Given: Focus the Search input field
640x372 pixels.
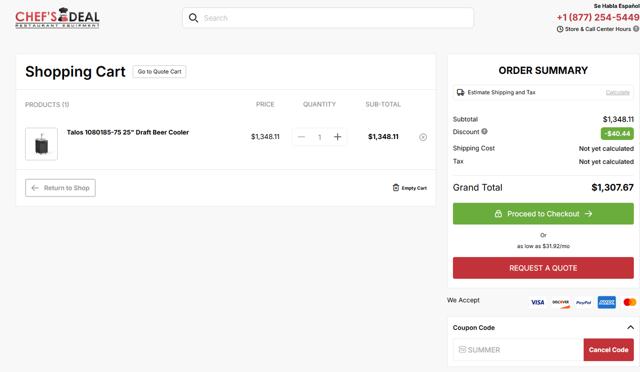Looking at the screenshot, I should (x=328, y=18).
